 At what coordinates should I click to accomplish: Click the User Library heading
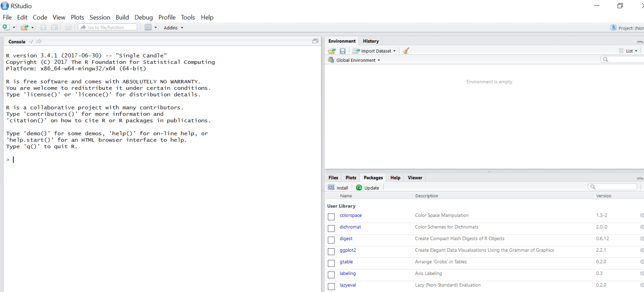coord(341,206)
